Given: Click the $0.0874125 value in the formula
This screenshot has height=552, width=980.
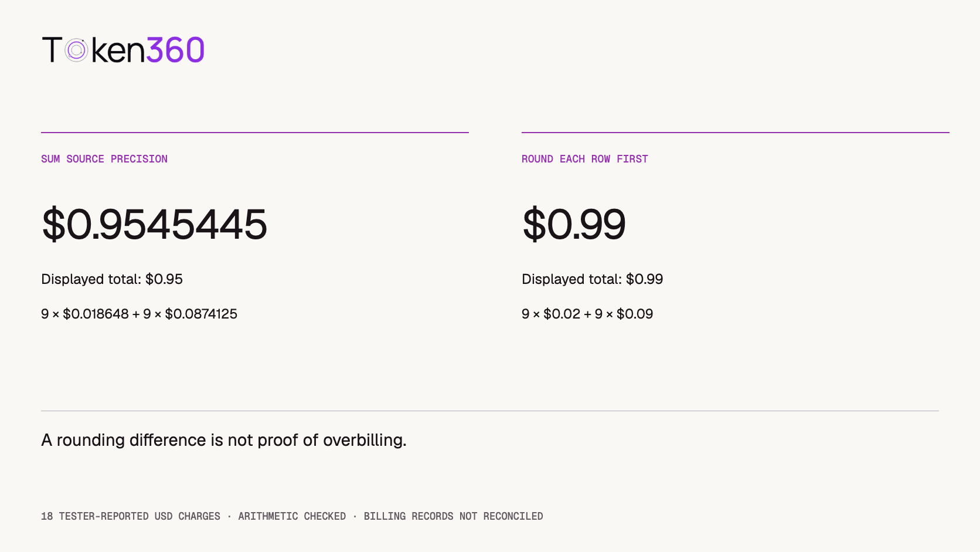Looking at the screenshot, I should coord(201,314).
